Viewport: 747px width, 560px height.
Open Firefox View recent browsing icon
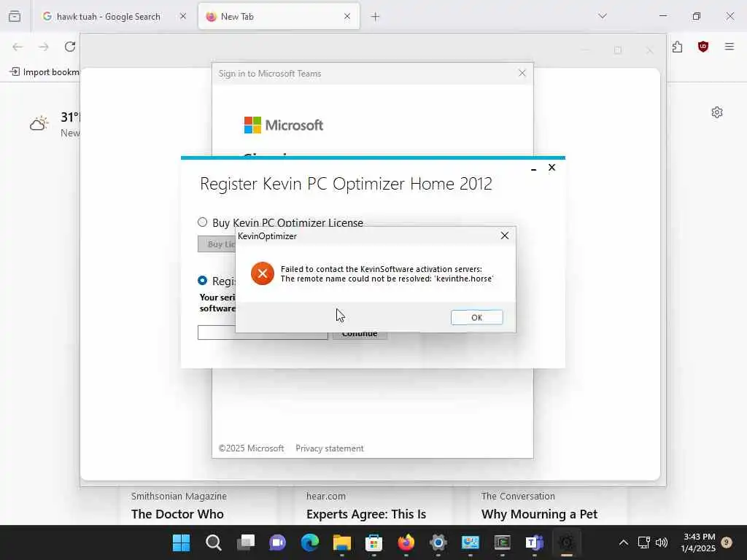point(15,16)
